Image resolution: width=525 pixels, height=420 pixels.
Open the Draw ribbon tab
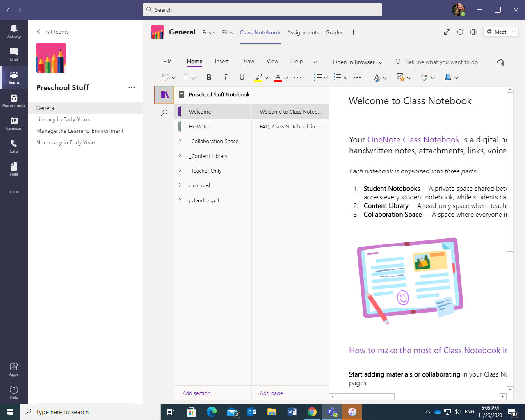[x=248, y=61]
